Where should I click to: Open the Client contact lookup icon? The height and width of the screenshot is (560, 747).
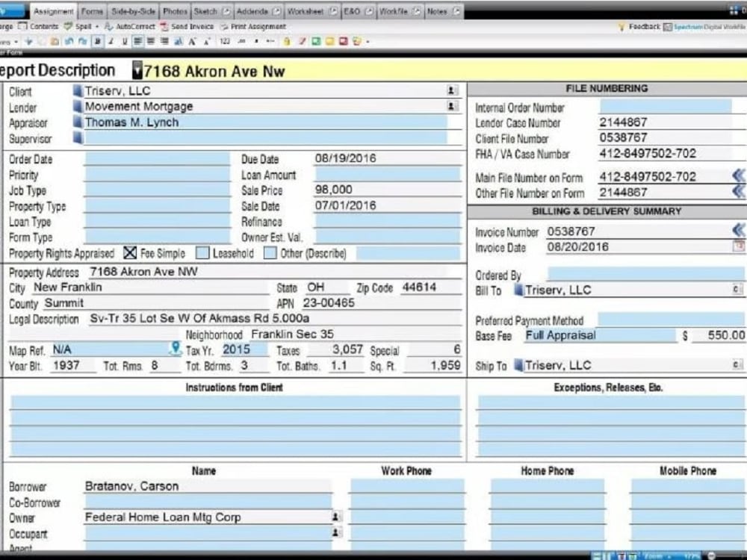(x=451, y=90)
